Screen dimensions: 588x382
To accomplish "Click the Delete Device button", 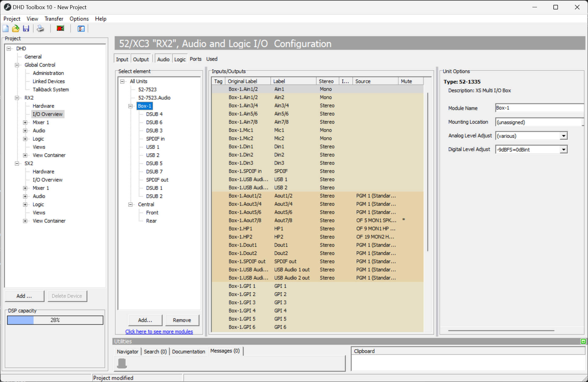I will tap(67, 296).
